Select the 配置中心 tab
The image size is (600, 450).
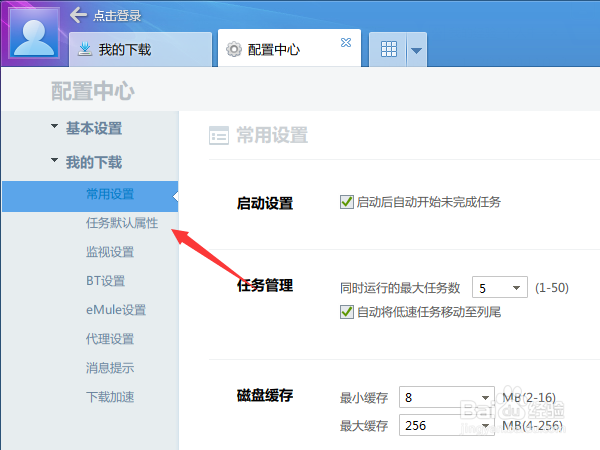[x=289, y=49]
